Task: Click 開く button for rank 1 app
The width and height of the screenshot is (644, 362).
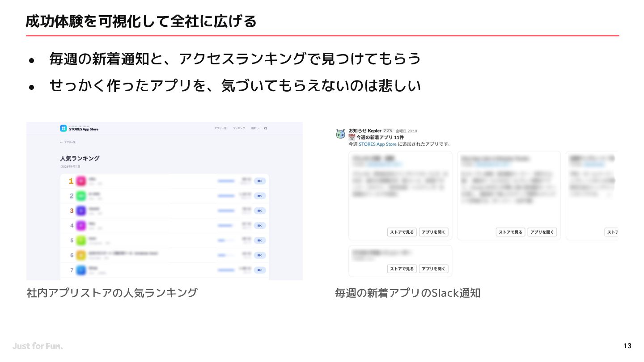Action: tap(260, 181)
